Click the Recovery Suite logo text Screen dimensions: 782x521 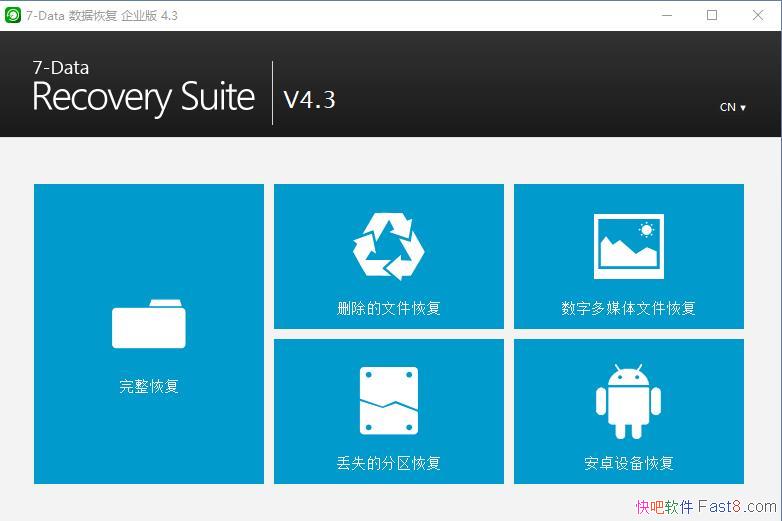coord(143,98)
